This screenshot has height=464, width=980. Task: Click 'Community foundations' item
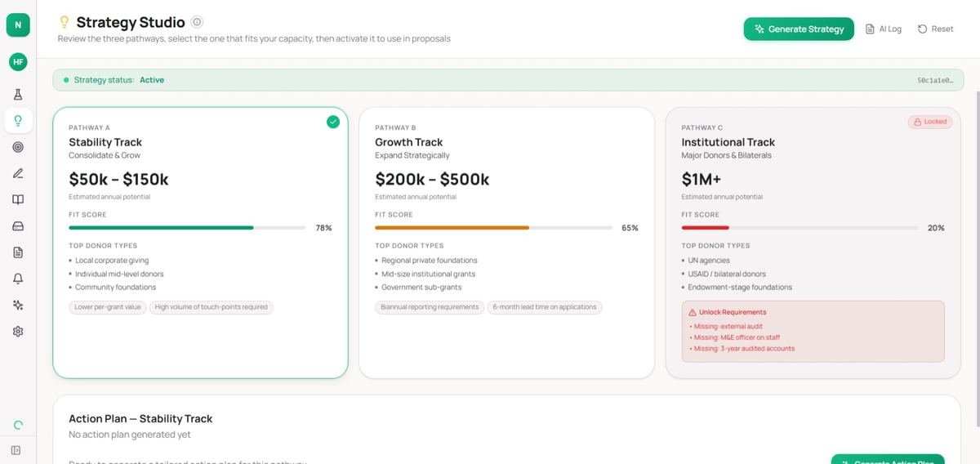[115, 287]
